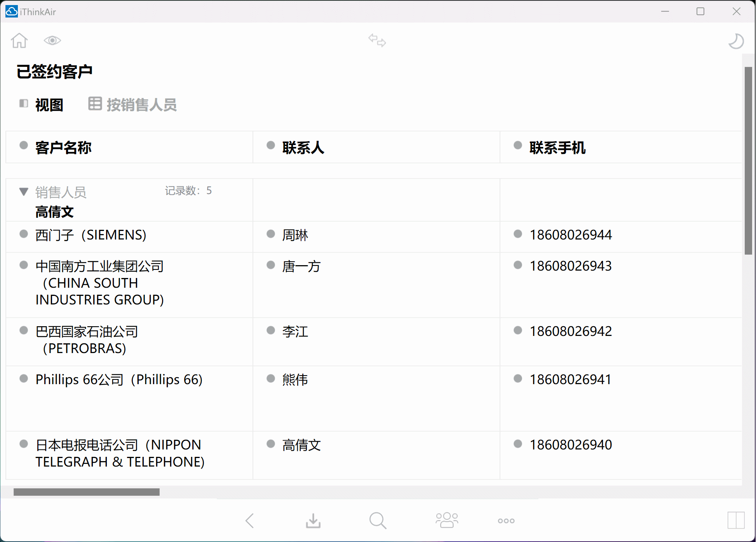The width and height of the screenshot is (756, 542).
Task: Click phone number 18608026942
Action: click(x=571, y=331)
